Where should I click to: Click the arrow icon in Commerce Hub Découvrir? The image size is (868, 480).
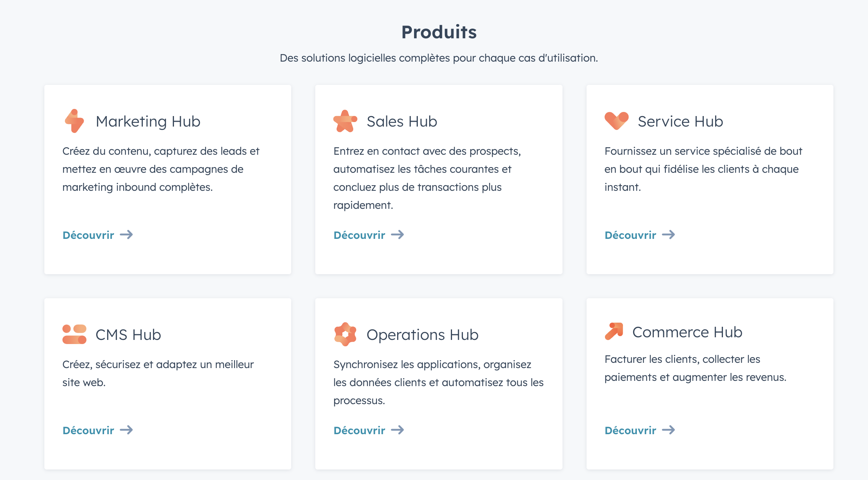(670, 430)
